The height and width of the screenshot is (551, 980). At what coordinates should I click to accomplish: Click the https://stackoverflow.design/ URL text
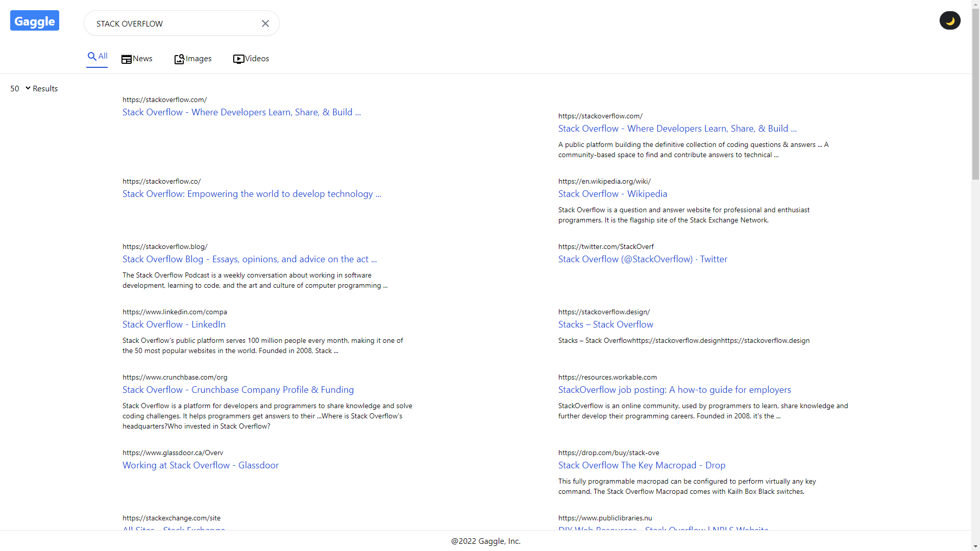[604, 312]
